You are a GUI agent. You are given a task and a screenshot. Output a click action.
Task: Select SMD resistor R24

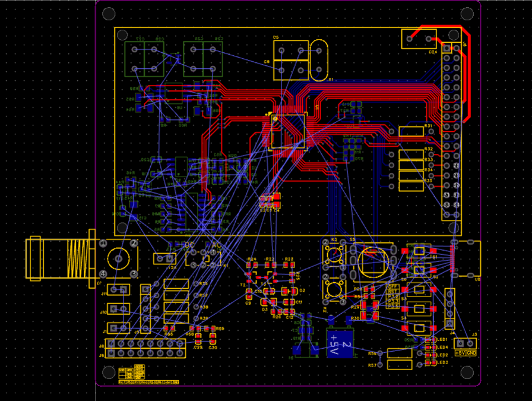(251, 265)
